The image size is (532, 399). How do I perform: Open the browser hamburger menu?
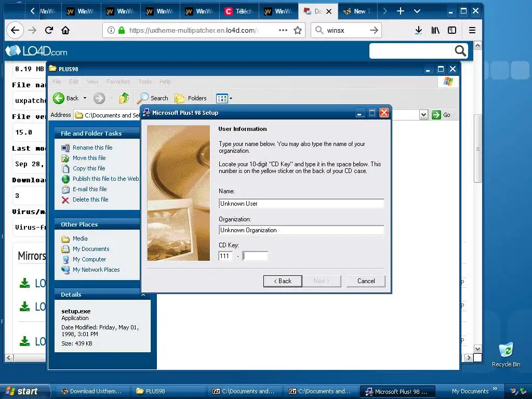[x=472, y=30]
